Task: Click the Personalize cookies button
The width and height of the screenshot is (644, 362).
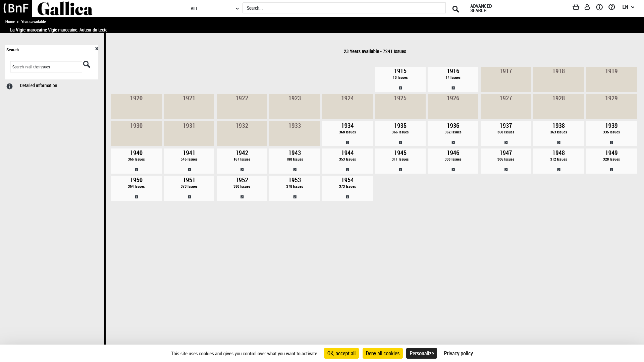Action: tap(421, 353)
